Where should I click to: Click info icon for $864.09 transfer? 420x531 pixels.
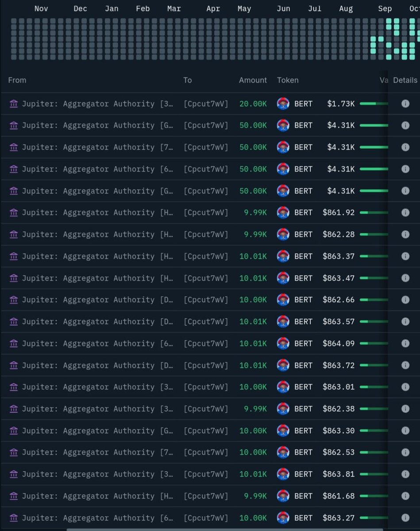(405, 343)
